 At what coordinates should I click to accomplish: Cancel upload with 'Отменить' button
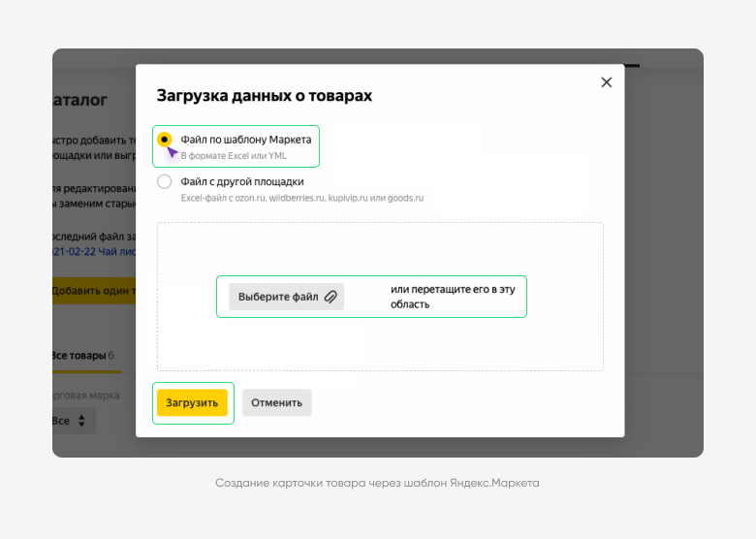point(277,402)
